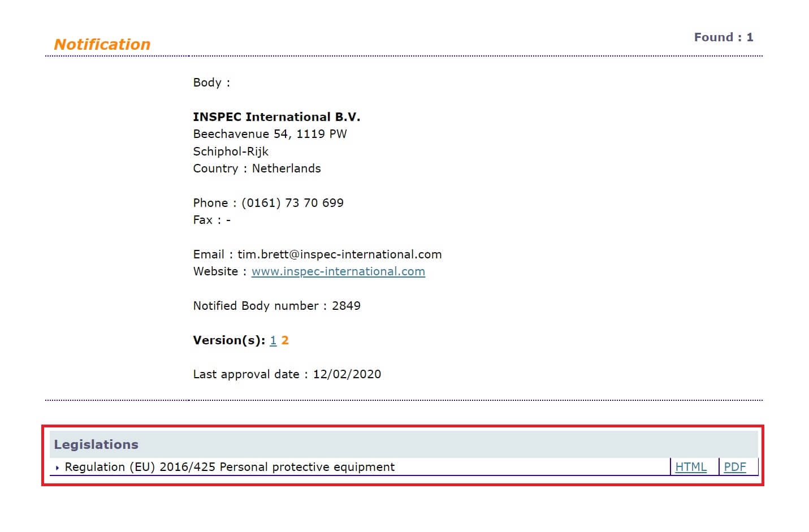Click the Last approval date 12/02/2020 text
This screenshot has height=532, width=809.
(287, 374)
